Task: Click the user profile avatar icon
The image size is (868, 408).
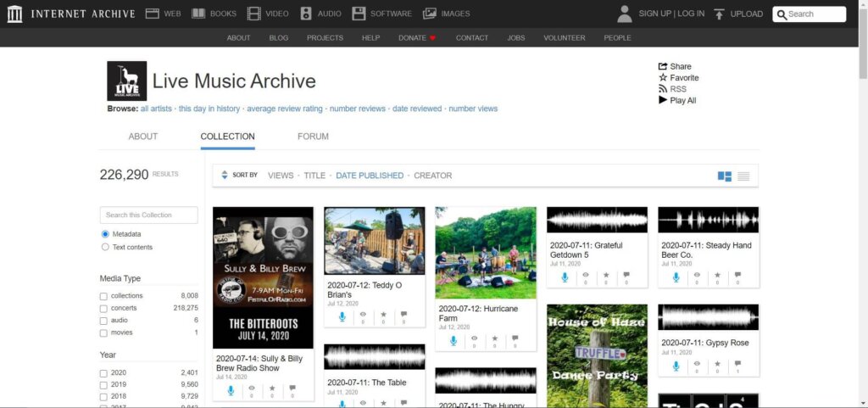Action: 625,14
